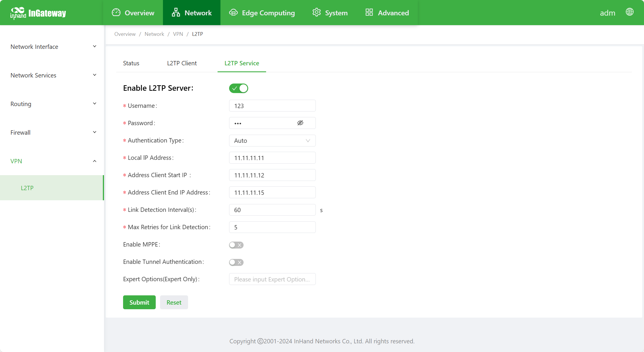This screenshot has width=644, height=352.
Task: Show password with eye icon
Action: click(300, 123)
